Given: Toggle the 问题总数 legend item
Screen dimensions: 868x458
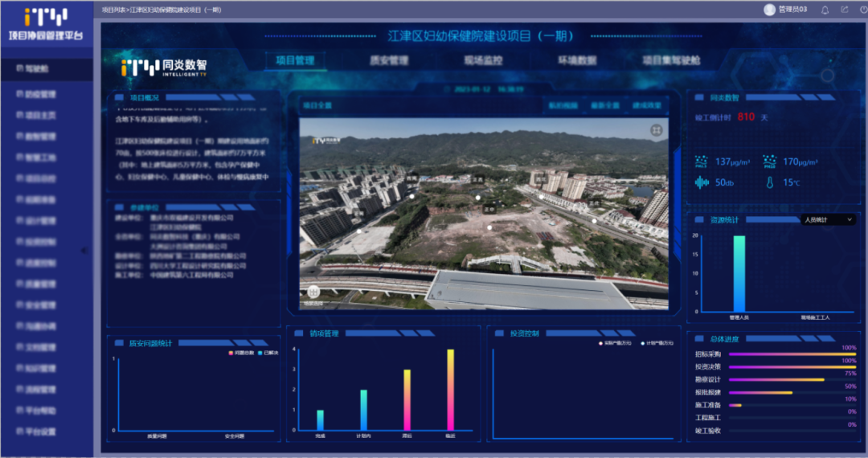Looking at the screenshot, I should click(231, 353).
